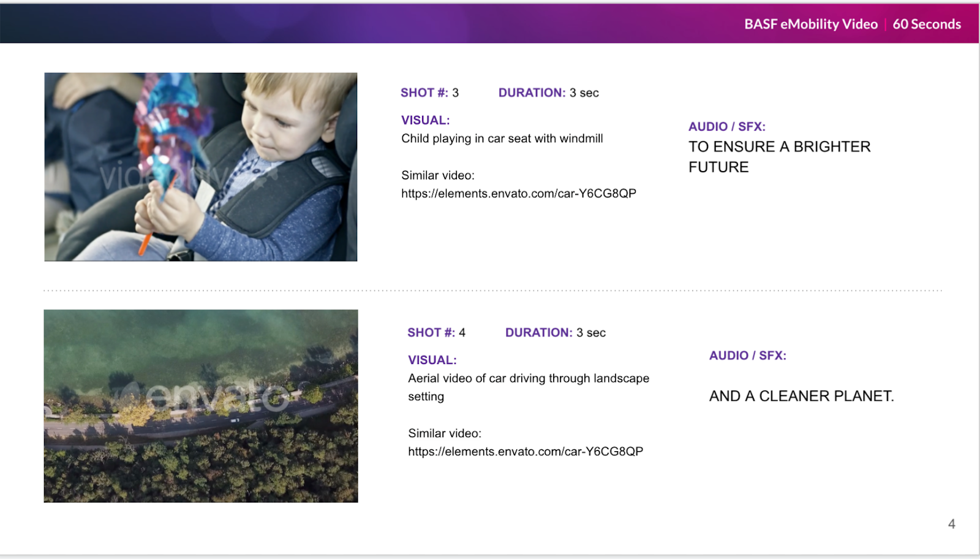Open the Envato link under shot 4
Screen dimensions: 980x559
(x=525, y=452)
